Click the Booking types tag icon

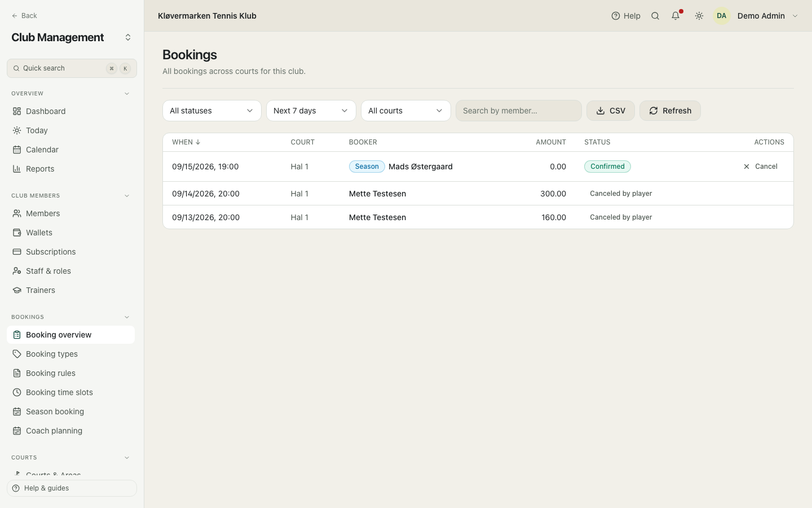17,354
